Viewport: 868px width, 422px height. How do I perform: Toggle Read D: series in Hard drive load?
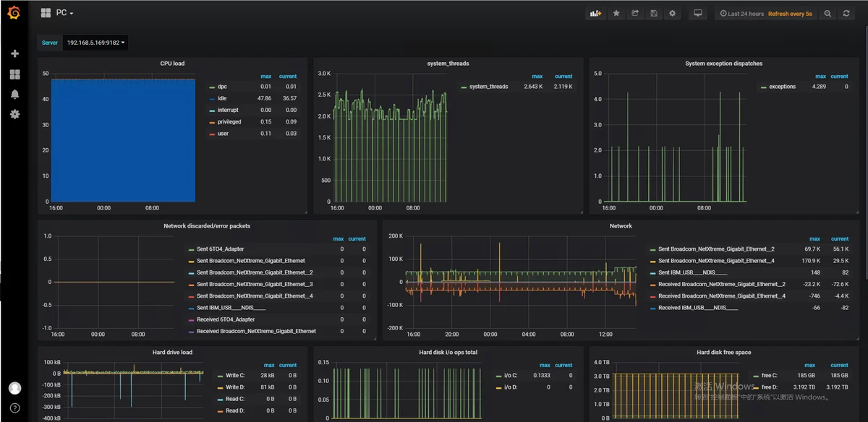coord(235,410)
